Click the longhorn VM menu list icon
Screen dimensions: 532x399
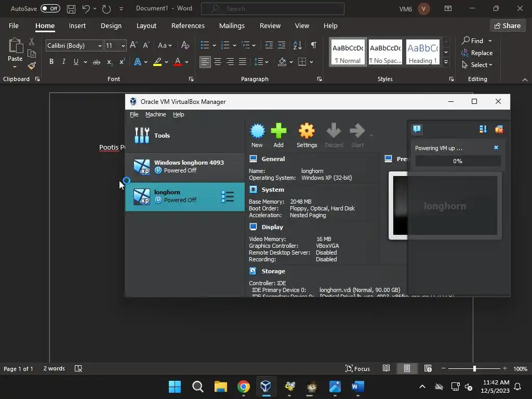(x=228, y=197)
